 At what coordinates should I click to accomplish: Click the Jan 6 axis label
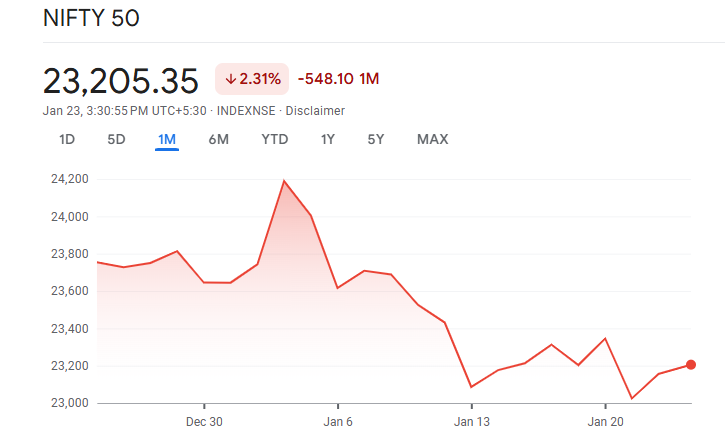tap(338, 422)
